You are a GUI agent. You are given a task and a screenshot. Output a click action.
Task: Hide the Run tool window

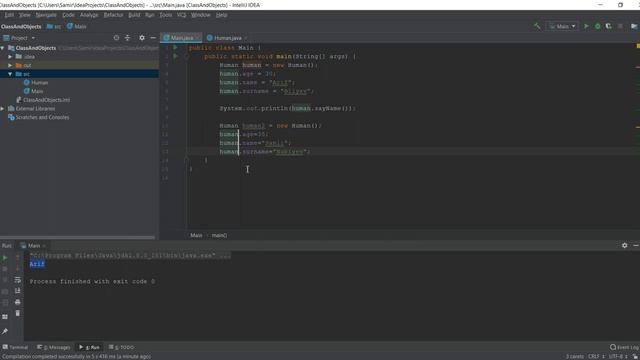click(636, 245)
